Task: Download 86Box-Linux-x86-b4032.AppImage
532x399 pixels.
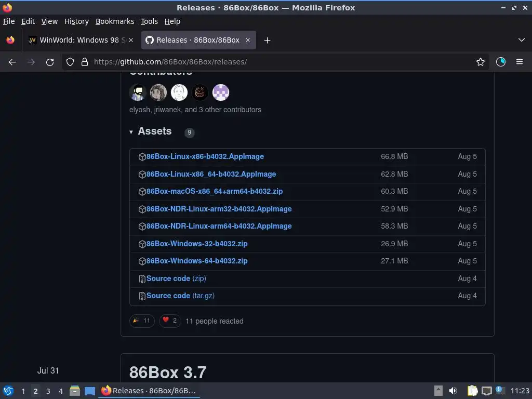Action: (x=205, y=156)
